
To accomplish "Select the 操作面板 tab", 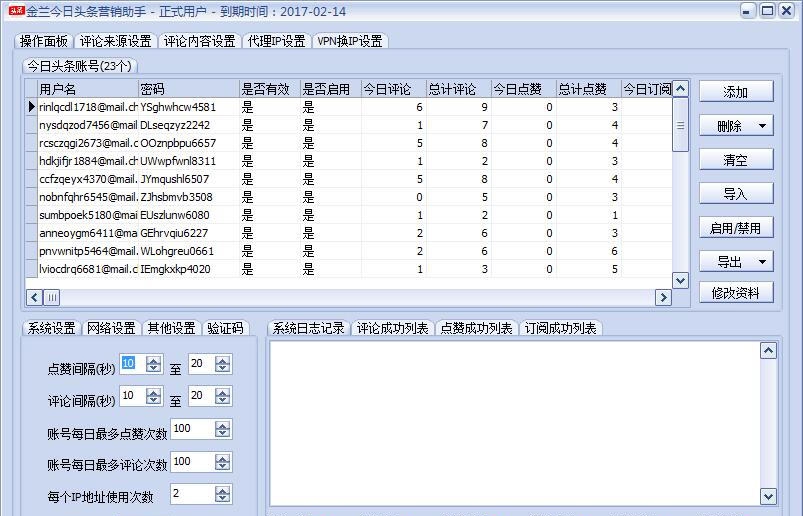I will point(44,41).
